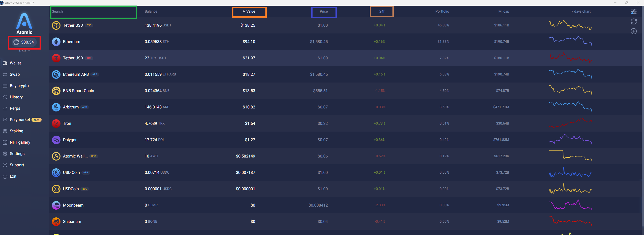Click the Search assets field

click(94, 12)
